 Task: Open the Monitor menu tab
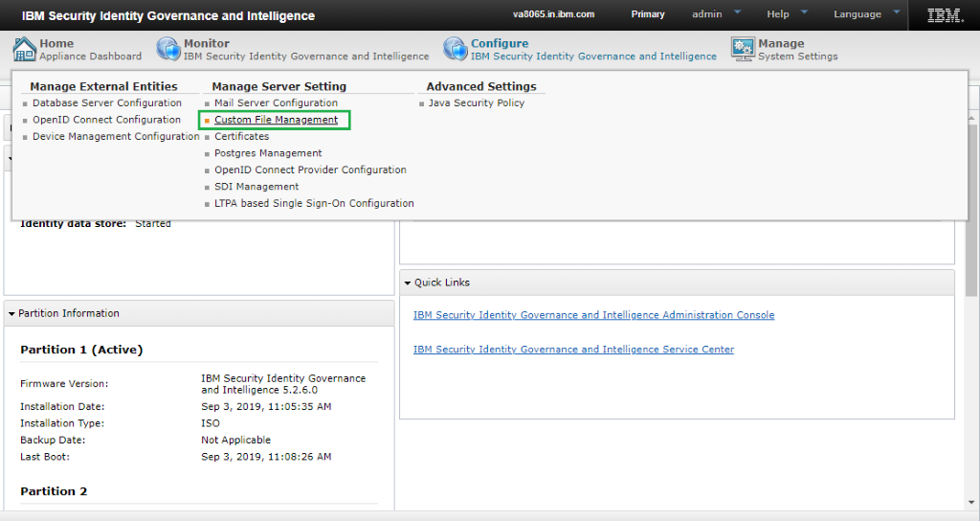293,50
